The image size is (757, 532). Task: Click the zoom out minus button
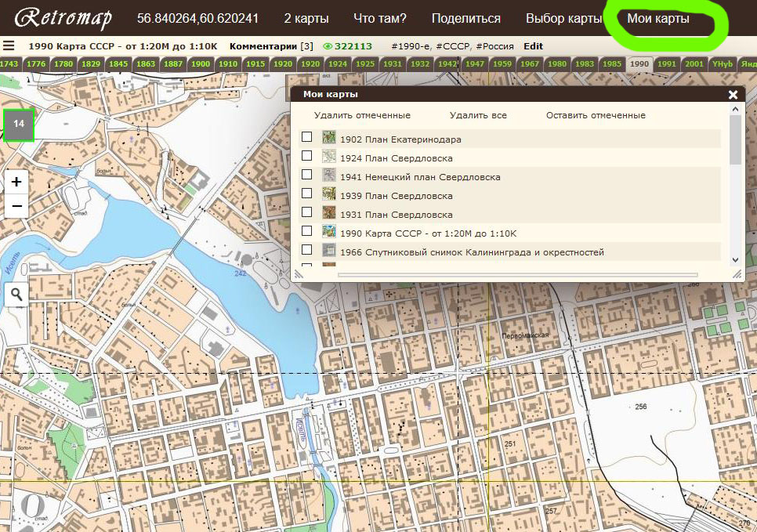click(16, 206)
